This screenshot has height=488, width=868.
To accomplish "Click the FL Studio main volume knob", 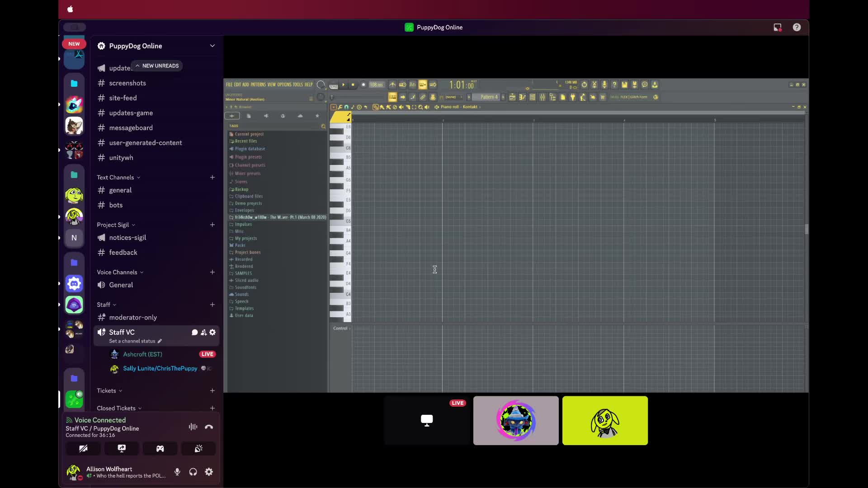I will click(321, 84).
